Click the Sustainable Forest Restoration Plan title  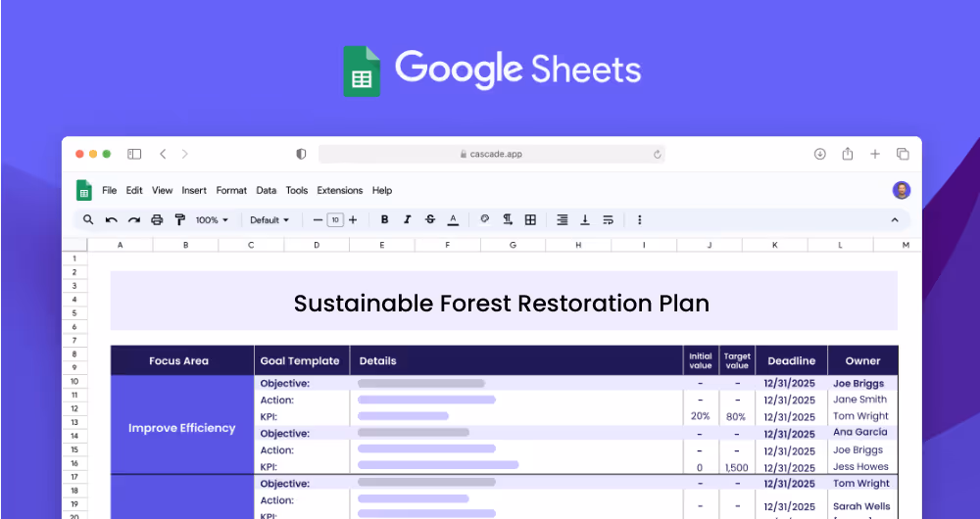pyautogui.click(x=501, y=304)
